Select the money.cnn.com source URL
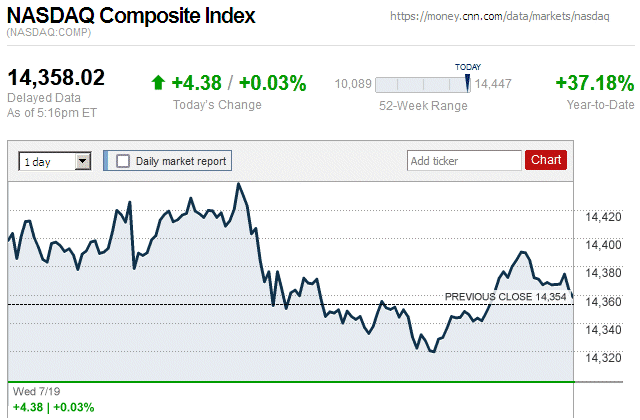This screenshot has height=420, width=640. tap(497, 17)
